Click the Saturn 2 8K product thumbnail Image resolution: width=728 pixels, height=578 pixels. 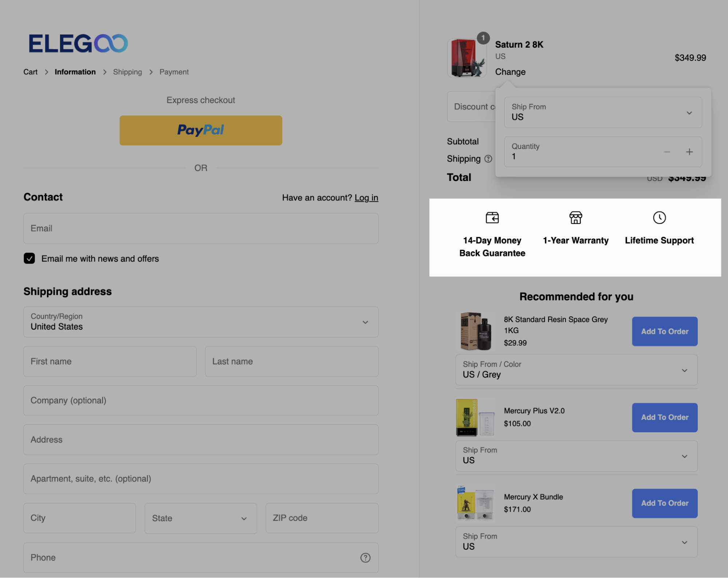[466, 58]
